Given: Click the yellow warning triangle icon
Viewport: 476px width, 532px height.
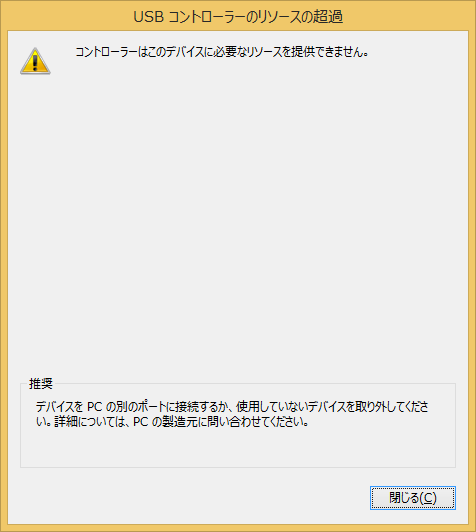Looking at the screenshot, I should click(x=35, y=61).
